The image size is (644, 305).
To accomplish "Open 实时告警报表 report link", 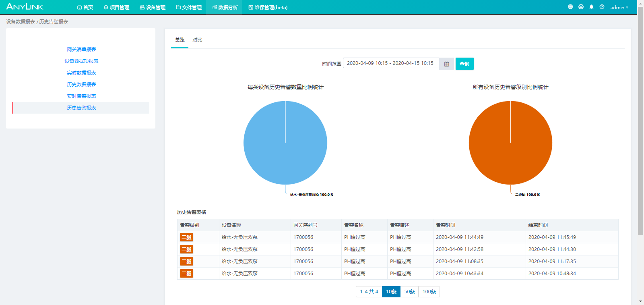I will click(x=81, y=96).
